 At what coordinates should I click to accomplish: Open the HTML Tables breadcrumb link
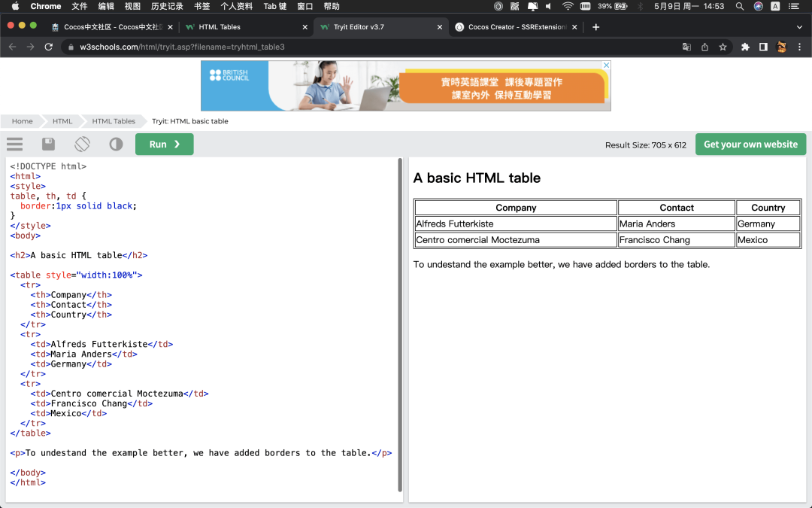coord(114,121)
